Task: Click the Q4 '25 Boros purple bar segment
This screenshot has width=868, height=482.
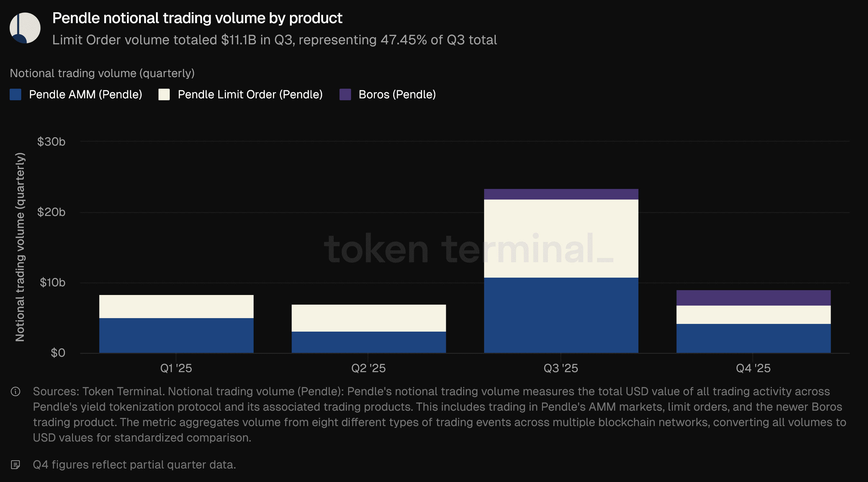Action: [754, 298]
